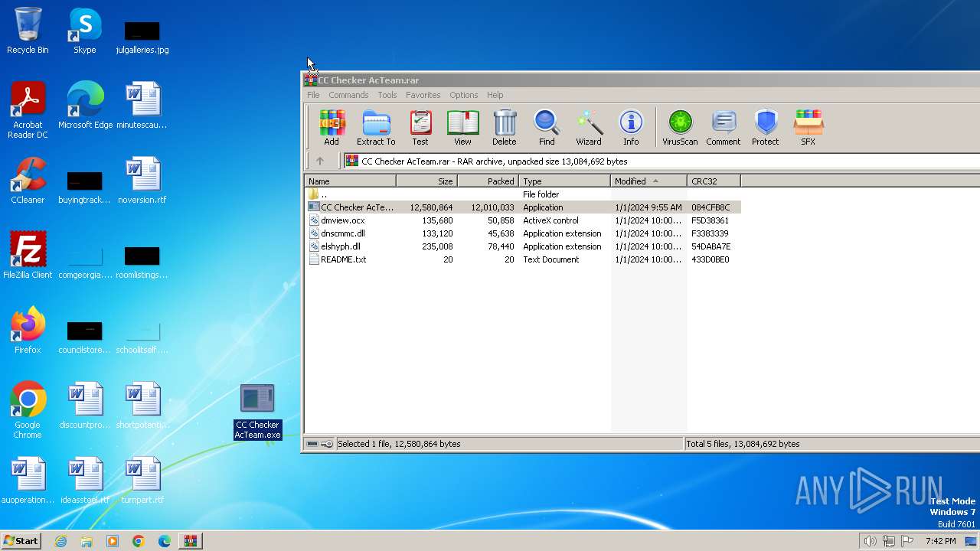980x551 pixels.
Task: Select the julgalleries.jpg desktop file
Action: tap(142, 37)
